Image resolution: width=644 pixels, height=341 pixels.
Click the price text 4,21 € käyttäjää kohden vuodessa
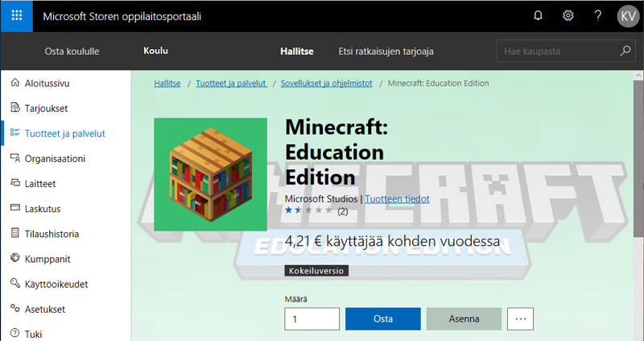pyautogui.click(x=392, y=241)
